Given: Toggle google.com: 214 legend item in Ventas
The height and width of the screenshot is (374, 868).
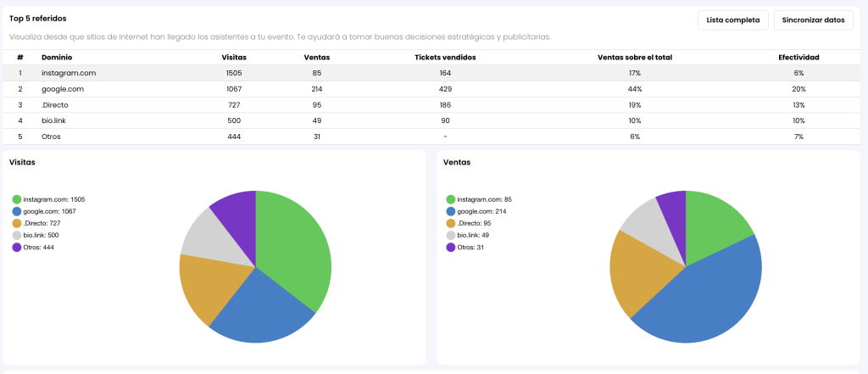Looking at the screenshot, I should coord(481,211).
